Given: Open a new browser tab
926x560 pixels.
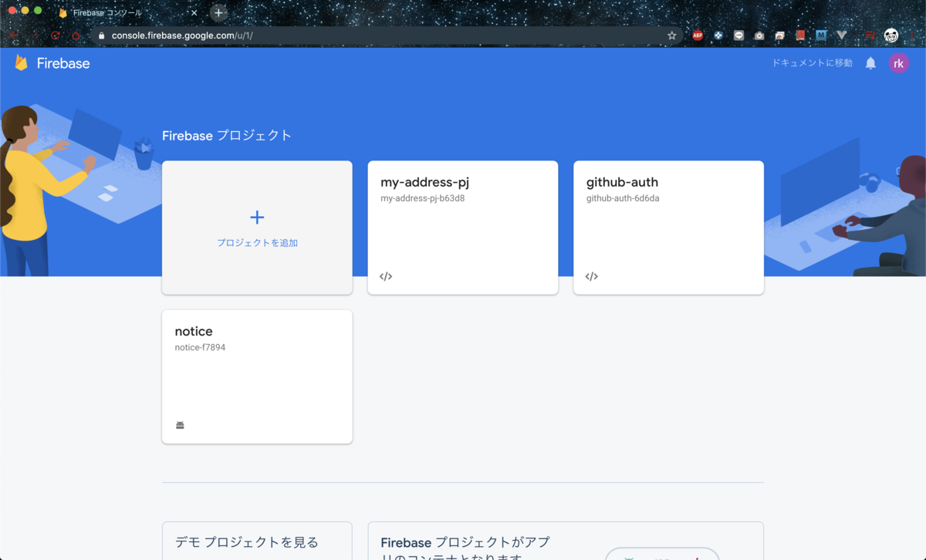Looking at the screenshot, I should [x=218, y=12].
